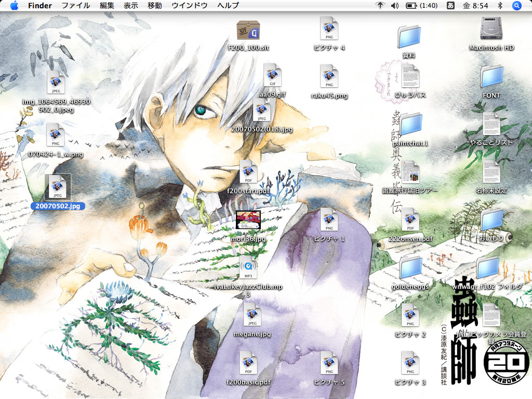Select the goldeneggs folder
The height and width of the screenshot is (399, 532).
[411, 268]
